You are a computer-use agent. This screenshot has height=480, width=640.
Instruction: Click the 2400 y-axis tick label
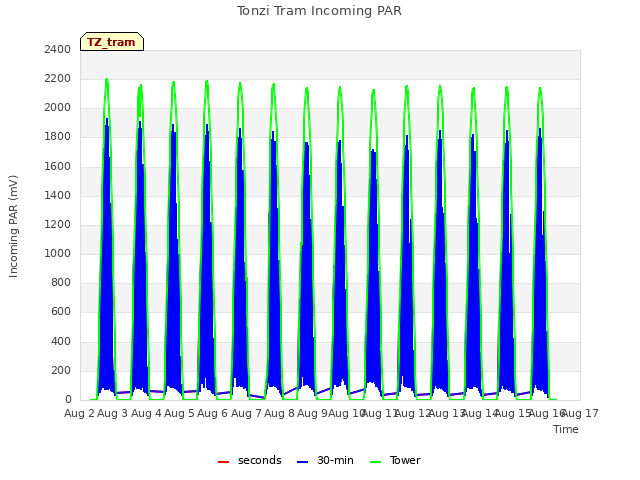pos(58,49)
